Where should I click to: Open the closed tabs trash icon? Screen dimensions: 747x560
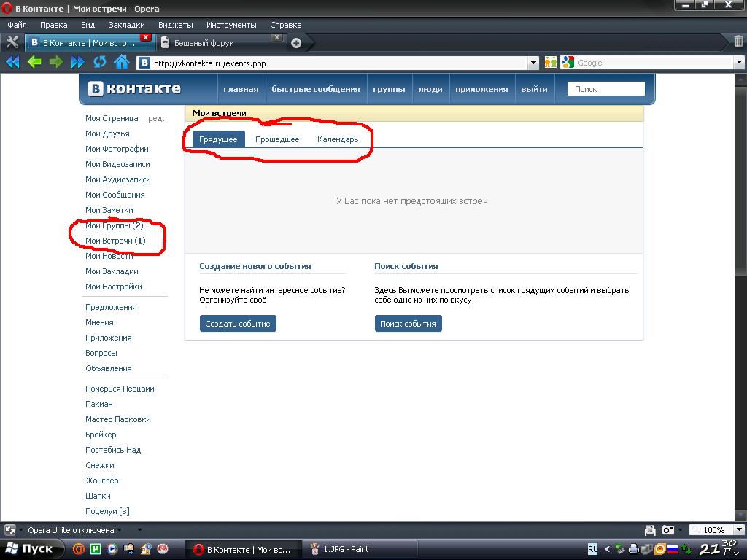pyautogui.click(x=738, y=41)
